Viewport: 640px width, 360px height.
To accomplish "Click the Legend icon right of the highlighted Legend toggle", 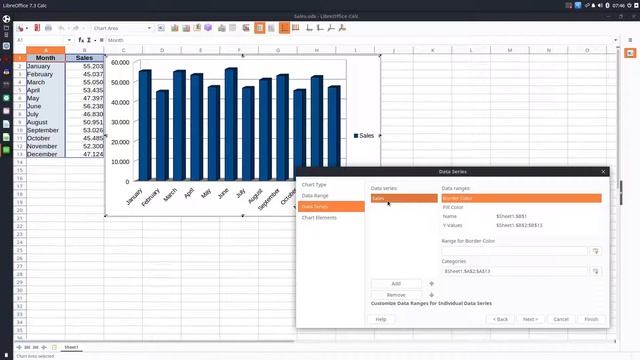I will [271, 28].
